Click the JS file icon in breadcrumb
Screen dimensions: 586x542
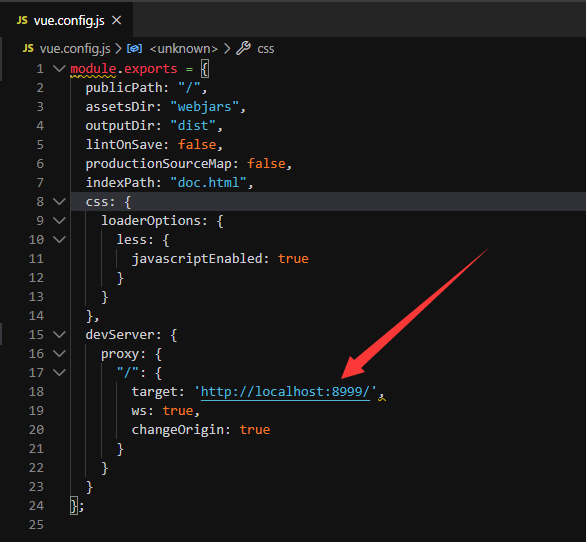[28, 49]
